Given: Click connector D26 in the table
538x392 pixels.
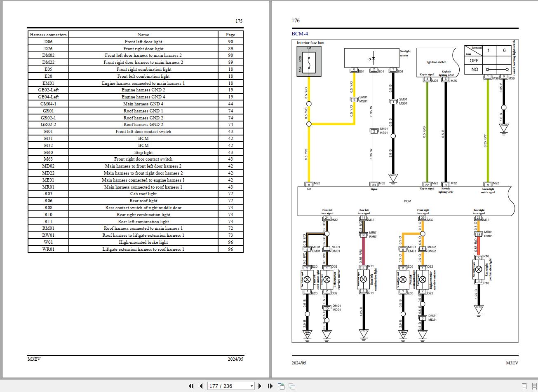Looking at the screenshot, I should pos(48,49).
